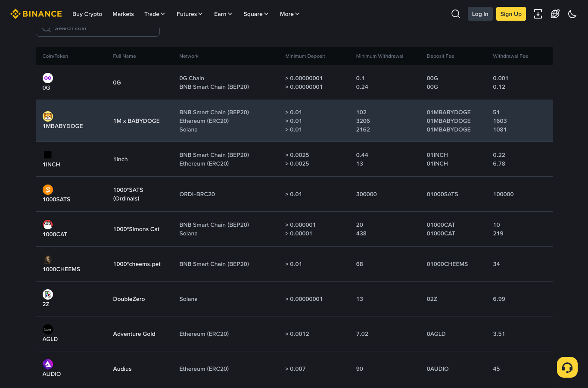The height and width of the screenshot is (388, 588).
Task: Click the Network column header
Action: 189,56
